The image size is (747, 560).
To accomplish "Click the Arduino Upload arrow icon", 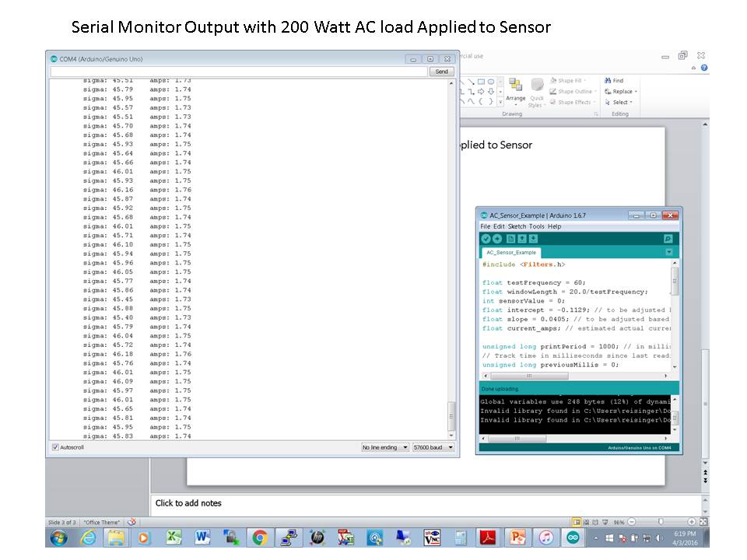I will click(497, 239).
